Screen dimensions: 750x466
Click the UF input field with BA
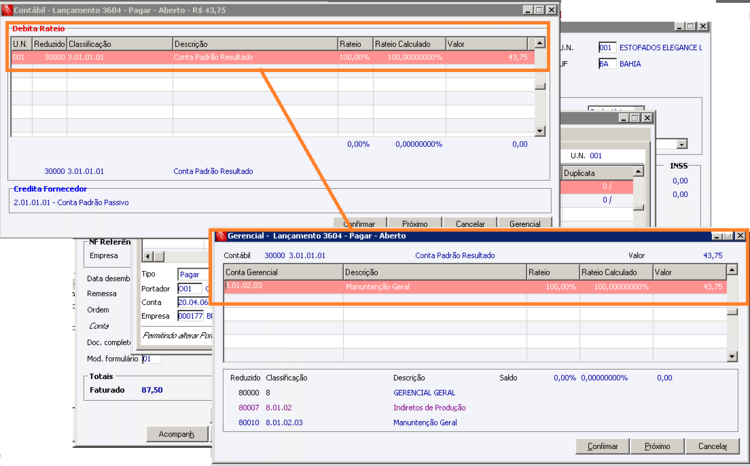click(607, 64)
